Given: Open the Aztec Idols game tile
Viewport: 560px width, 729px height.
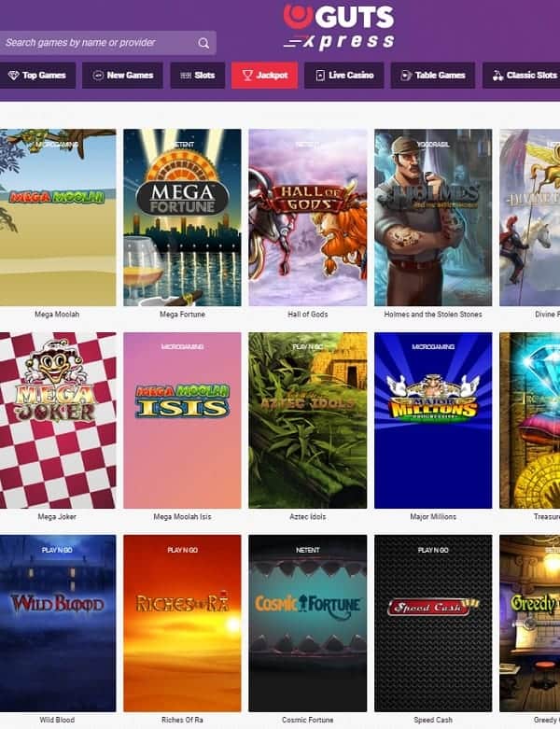Looking at the screenshot, I should click(308, 420).
